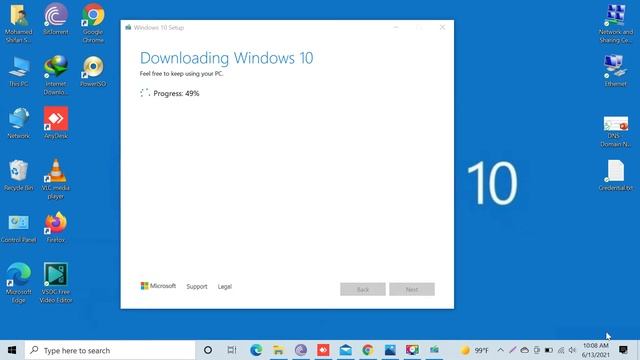The height and width of the screenshot is (360, 640).
Task: Click the greyed Back button
Action: (363, 289)
